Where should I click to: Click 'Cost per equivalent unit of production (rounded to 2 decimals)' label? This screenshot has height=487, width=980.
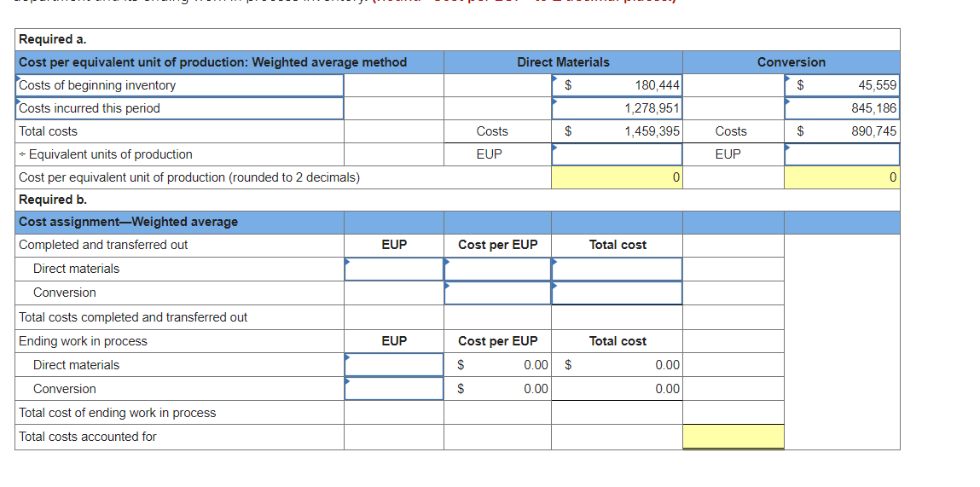(189, 177)
